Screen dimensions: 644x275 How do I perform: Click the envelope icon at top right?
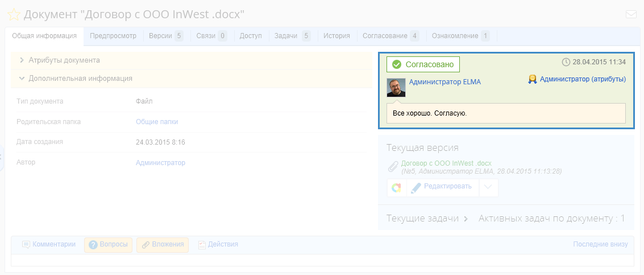click(631, 15)
